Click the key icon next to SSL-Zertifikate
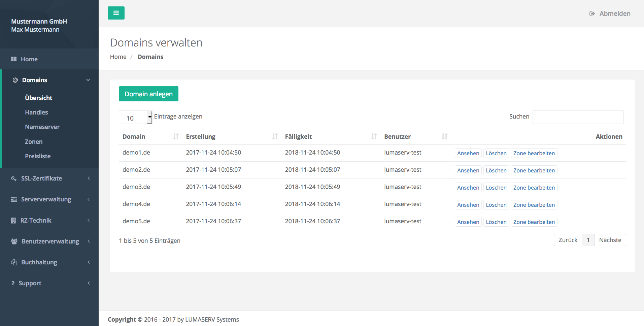The image size is (644, 326). (x=14, y=178)
